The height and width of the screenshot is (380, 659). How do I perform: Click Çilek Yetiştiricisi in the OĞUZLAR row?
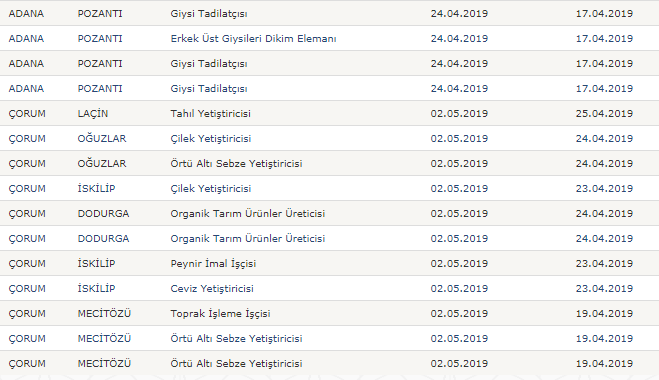pyautogui.click(x=211, y=138)
